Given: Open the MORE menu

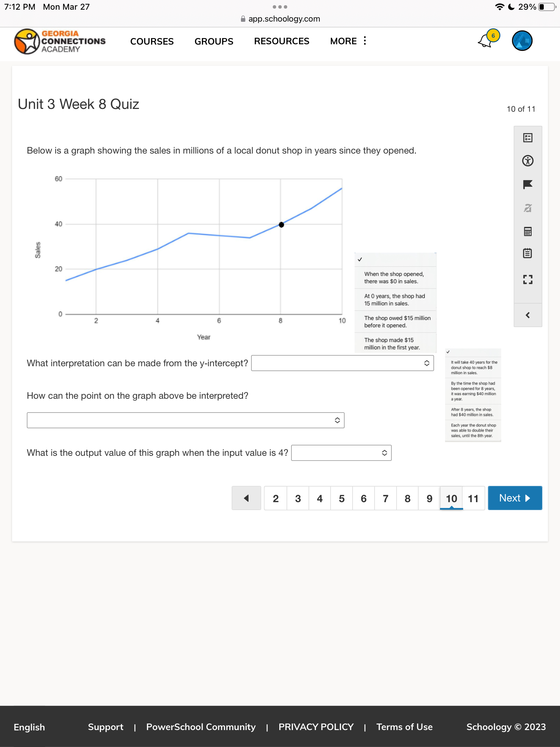Looking at the screenshot, I should [x=347, y=41].
